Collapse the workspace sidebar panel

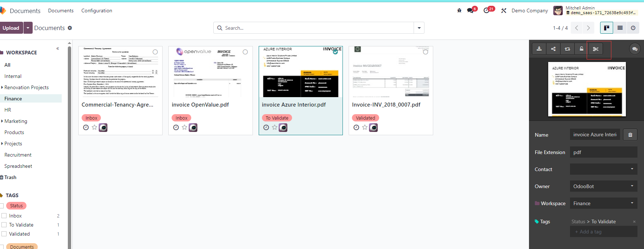click(x=58, y=48)
